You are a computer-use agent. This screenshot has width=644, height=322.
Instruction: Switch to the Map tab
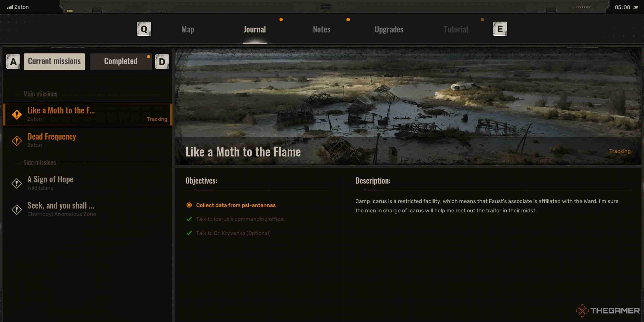pos(187,29)
